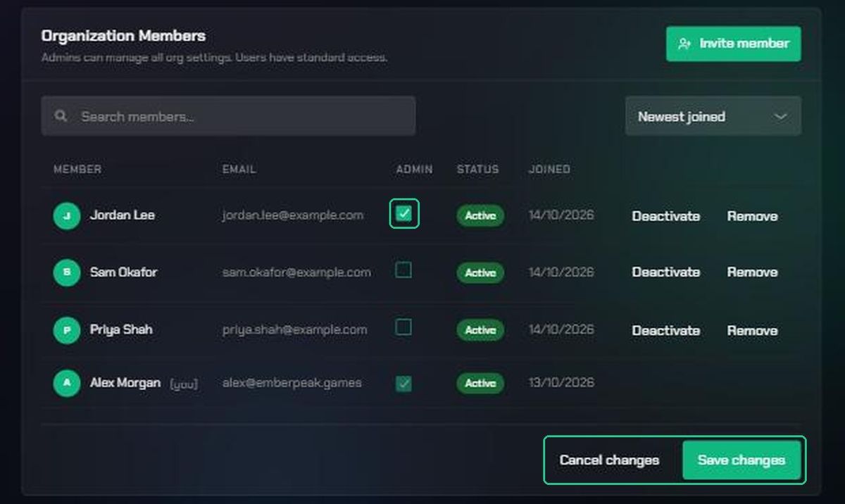Screen dimensions: 845x504
Task: Click Save changes
Action: coord(741,460)
